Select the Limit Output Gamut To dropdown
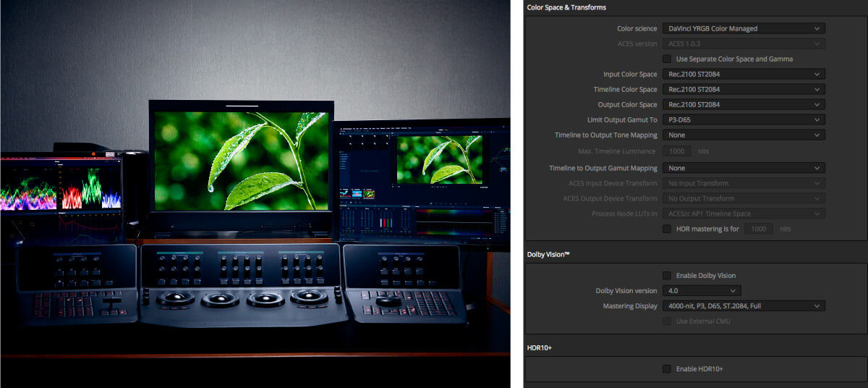The height and width of the screenshot is (388, 868). tap(743, 119)
